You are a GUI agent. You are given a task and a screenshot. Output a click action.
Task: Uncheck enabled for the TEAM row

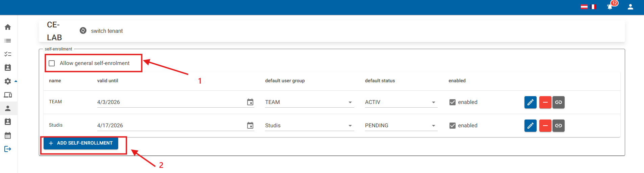coord(453,102)
